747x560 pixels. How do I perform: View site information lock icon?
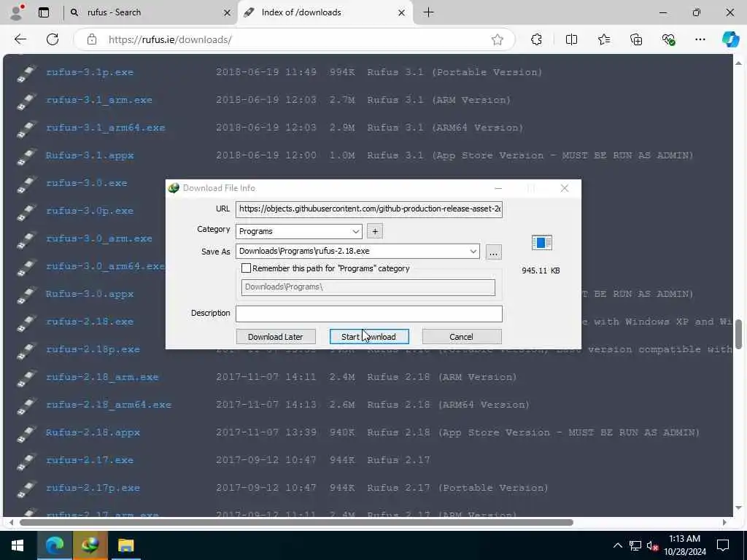pos(92,39)
